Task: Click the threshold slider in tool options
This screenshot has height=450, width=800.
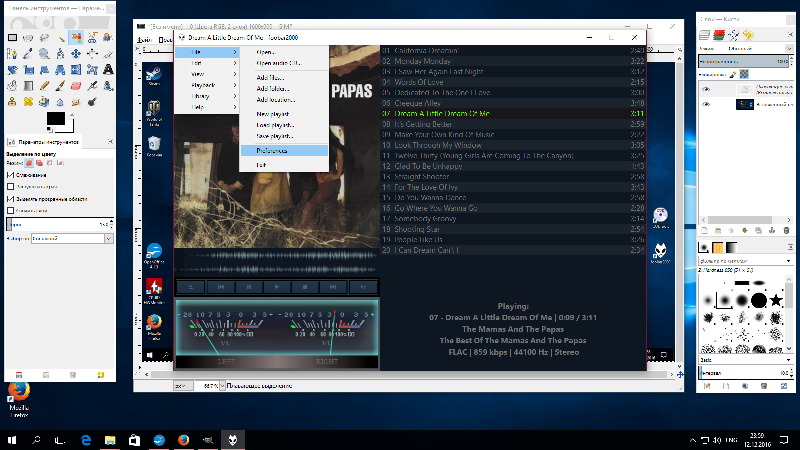Action: tap(60, 224)
